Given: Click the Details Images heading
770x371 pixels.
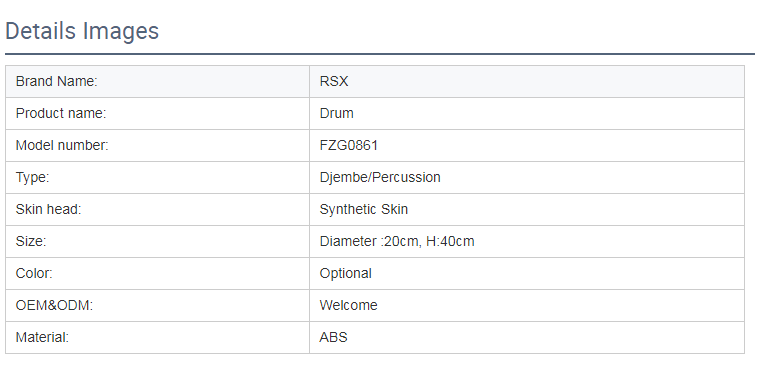Looking at the screenshot, I should tap(82, 31).
